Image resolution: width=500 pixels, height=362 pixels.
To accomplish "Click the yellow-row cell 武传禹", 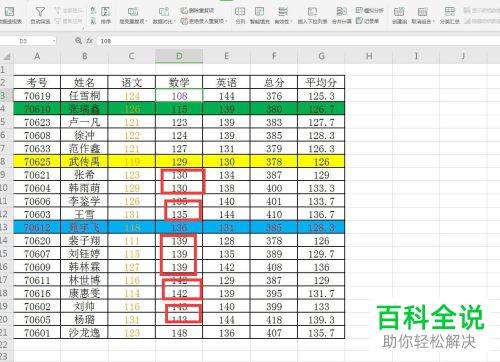I will (x=84, y=162).
